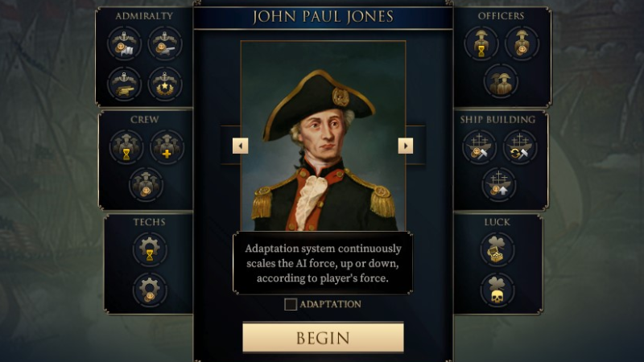This screenshot has width=644, height=362.
Task: Select the Admiralty laurel star icon
Action: 165,84
